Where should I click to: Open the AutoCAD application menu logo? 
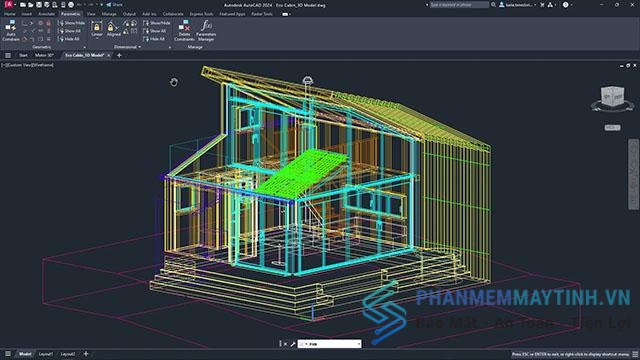8,5
